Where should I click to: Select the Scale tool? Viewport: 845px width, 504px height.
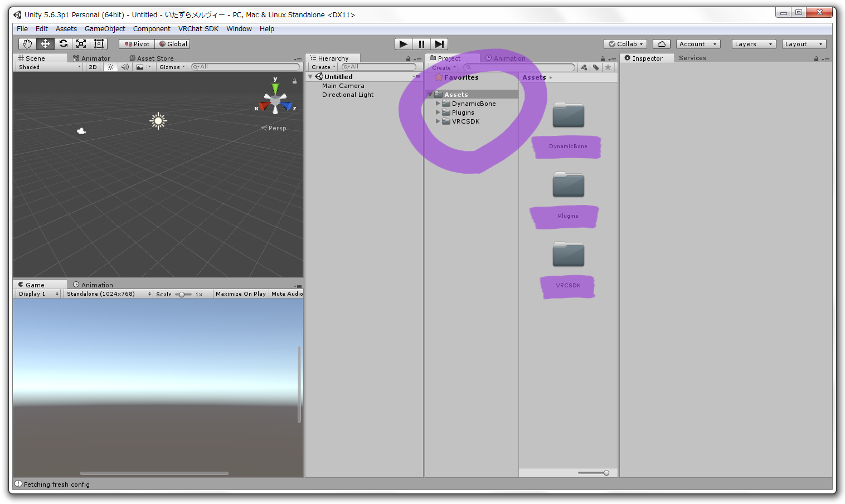coord(81,44)
